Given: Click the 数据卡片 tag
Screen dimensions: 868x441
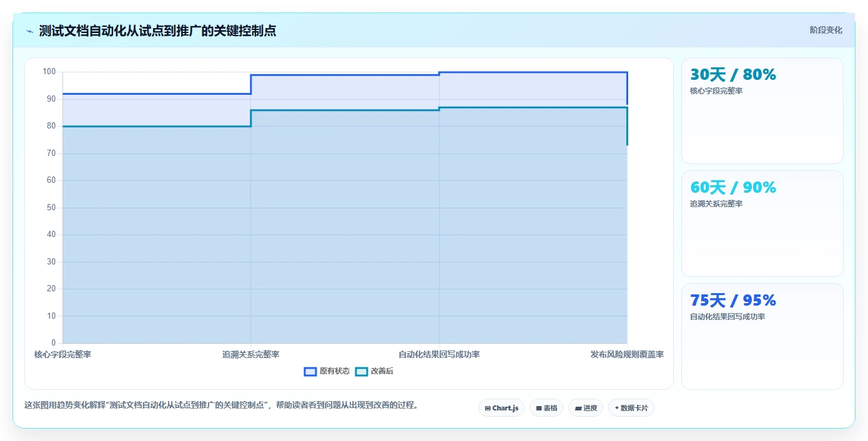Looking at the screenshot, I should [631, 408].
